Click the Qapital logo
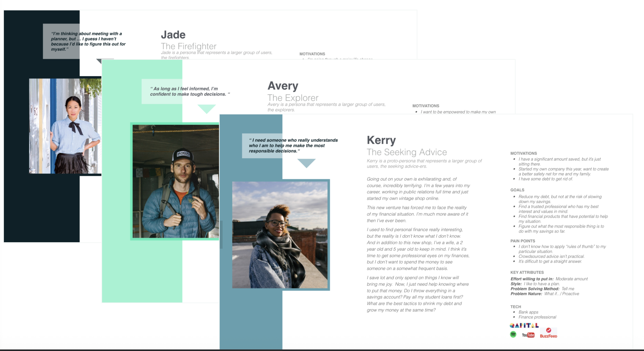This screenshot has width=644, height=351. (524, 325)
